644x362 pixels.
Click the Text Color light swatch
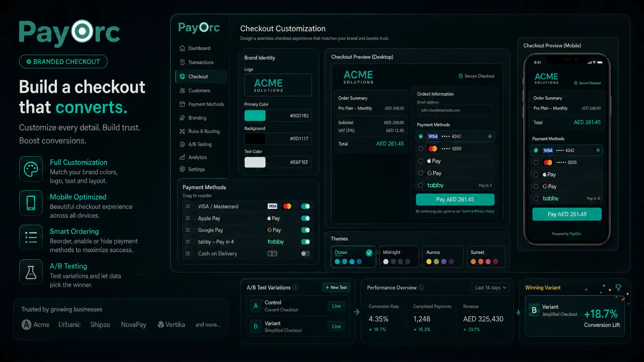pyautogui.click(x=255, y=162)
